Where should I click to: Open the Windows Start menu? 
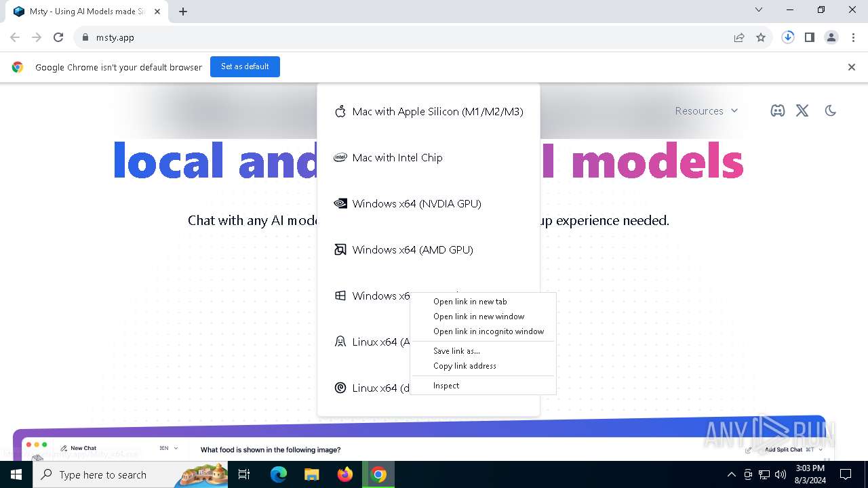click(16, 474)
